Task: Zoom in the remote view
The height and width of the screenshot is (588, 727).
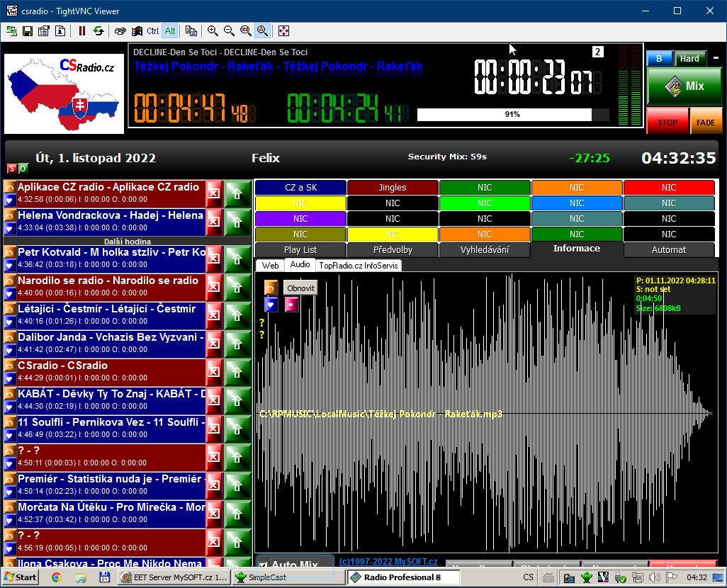Action: (x=213, y=31)
